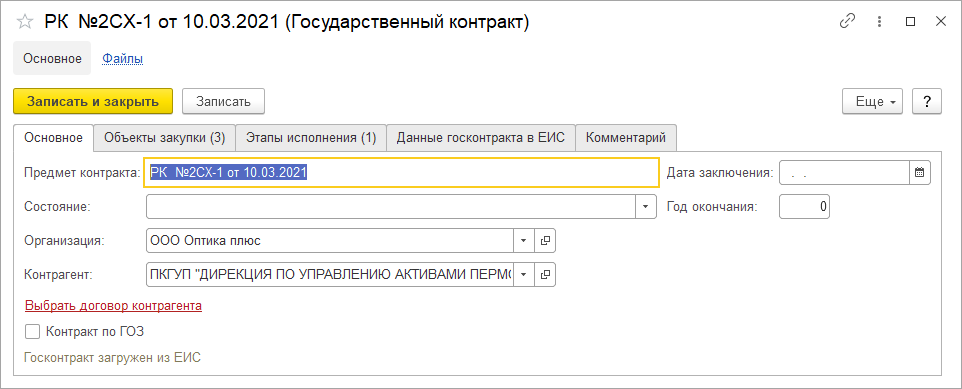Open the Еще dropdown menu
This screenshot has height=389, width=962.
tap(874, 102)
